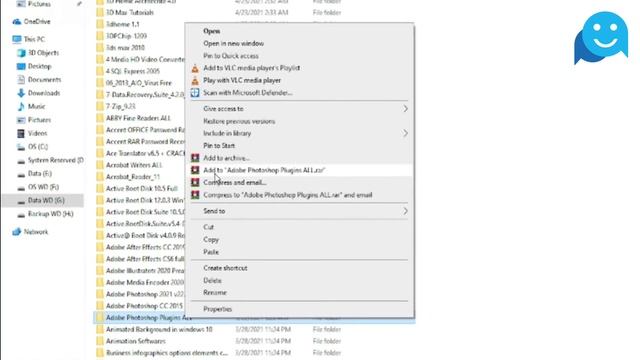Image resolution: width=640 pixels, height=360 pixels.
Task: Select Pin to Quick access
Action: pos(231,56)
